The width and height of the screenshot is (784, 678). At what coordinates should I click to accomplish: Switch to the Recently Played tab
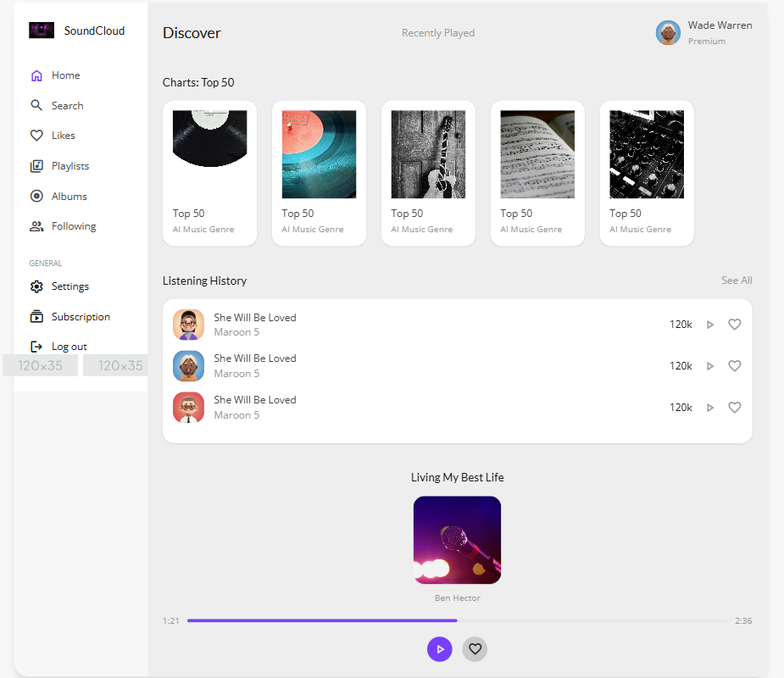[438, 33]
